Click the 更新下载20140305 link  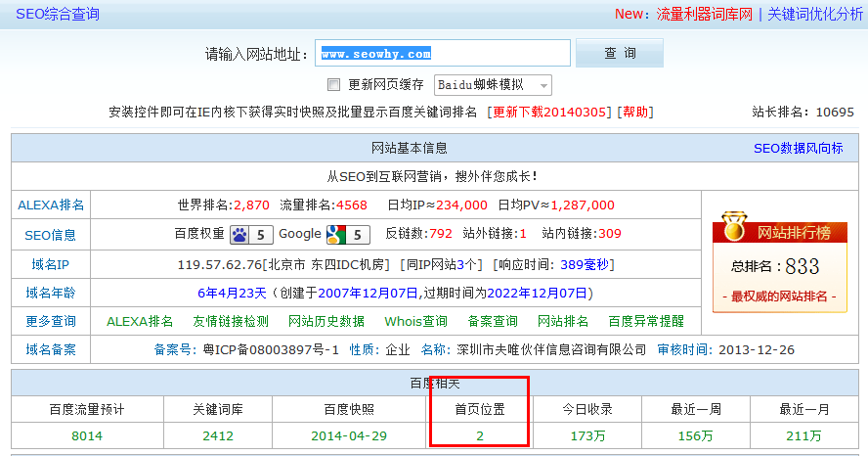(547, 112)
